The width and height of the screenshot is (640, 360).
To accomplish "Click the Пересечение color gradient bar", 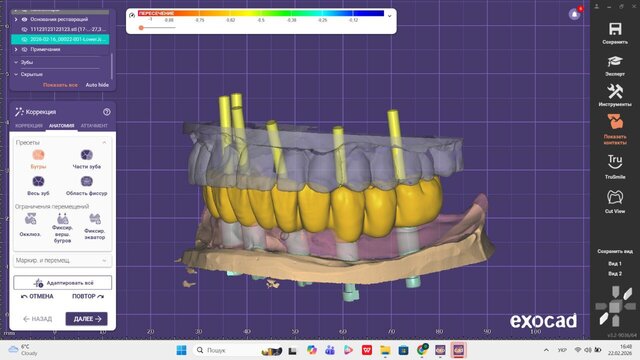I will click(x=261, y=13).
